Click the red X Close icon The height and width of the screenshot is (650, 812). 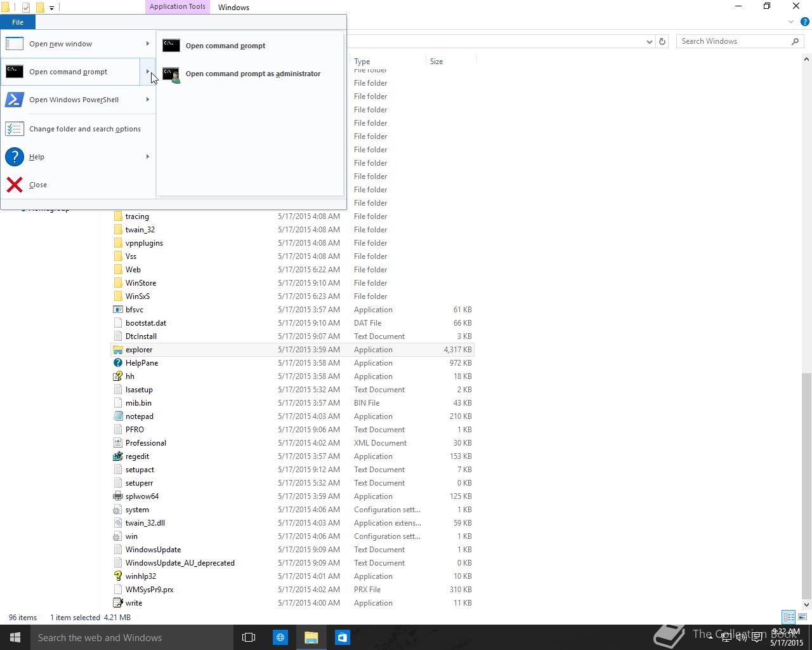click(15, 185)
